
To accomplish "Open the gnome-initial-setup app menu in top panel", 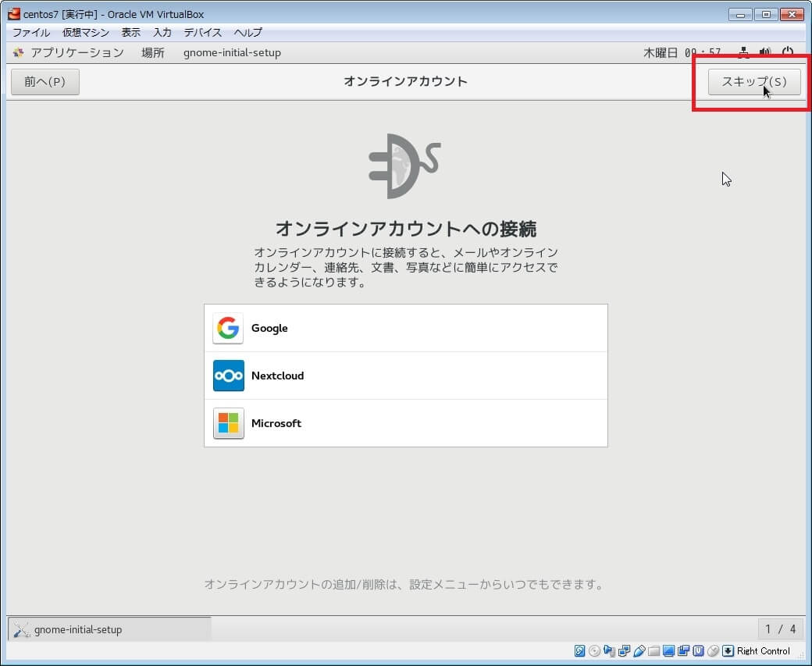I will pyautogui.click(x=232, y=53).
